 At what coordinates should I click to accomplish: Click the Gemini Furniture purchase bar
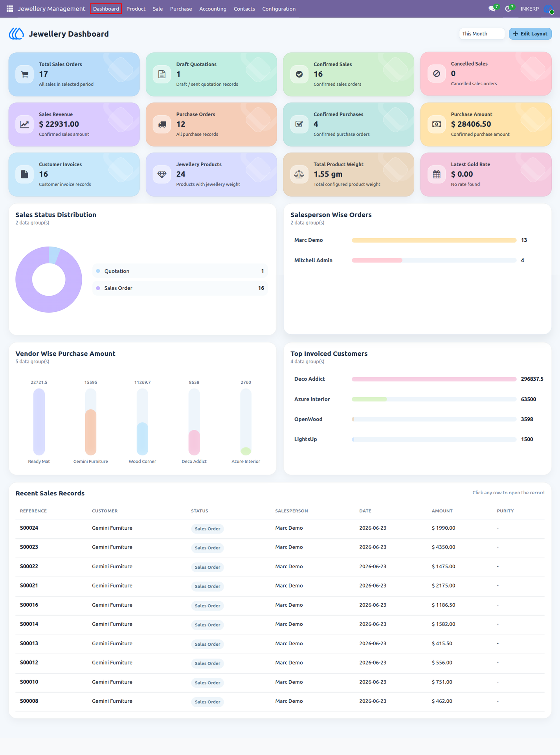point(91,432)
